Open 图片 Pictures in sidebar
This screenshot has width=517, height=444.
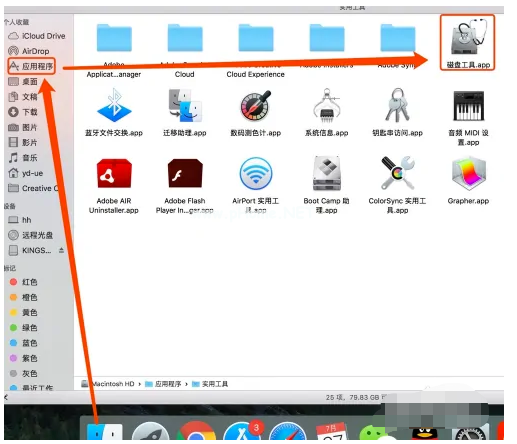23,127
